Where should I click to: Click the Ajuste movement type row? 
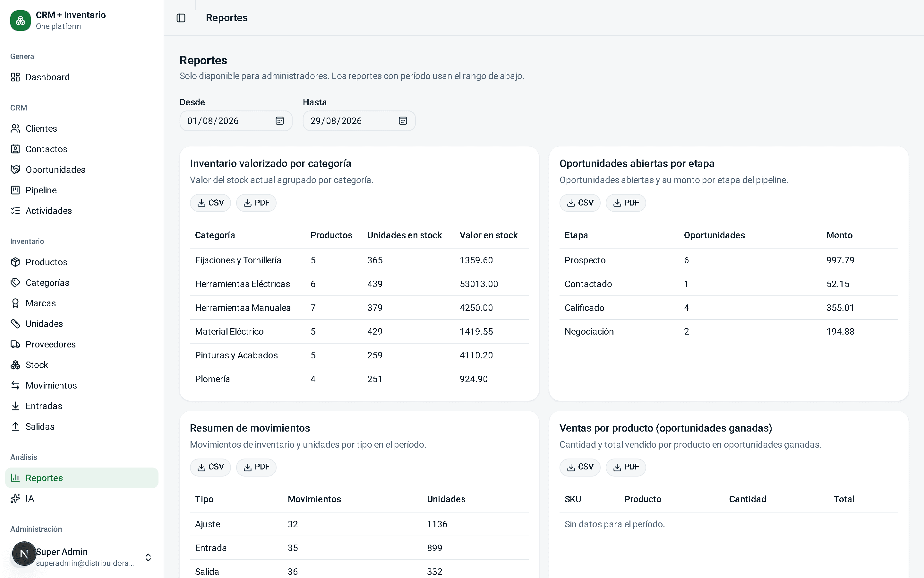pos(359,524)
